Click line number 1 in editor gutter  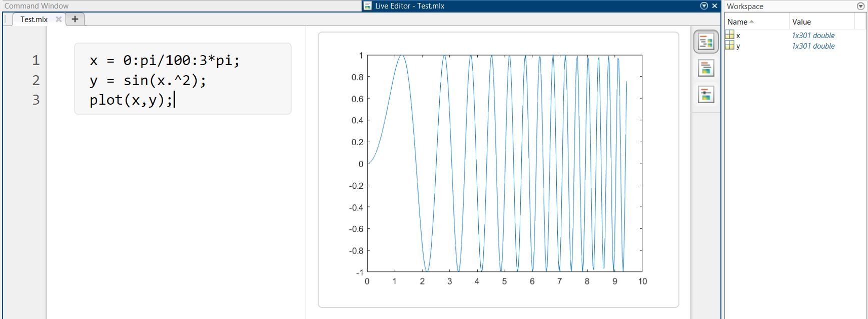pyautogui.click(x=36, y=61)
